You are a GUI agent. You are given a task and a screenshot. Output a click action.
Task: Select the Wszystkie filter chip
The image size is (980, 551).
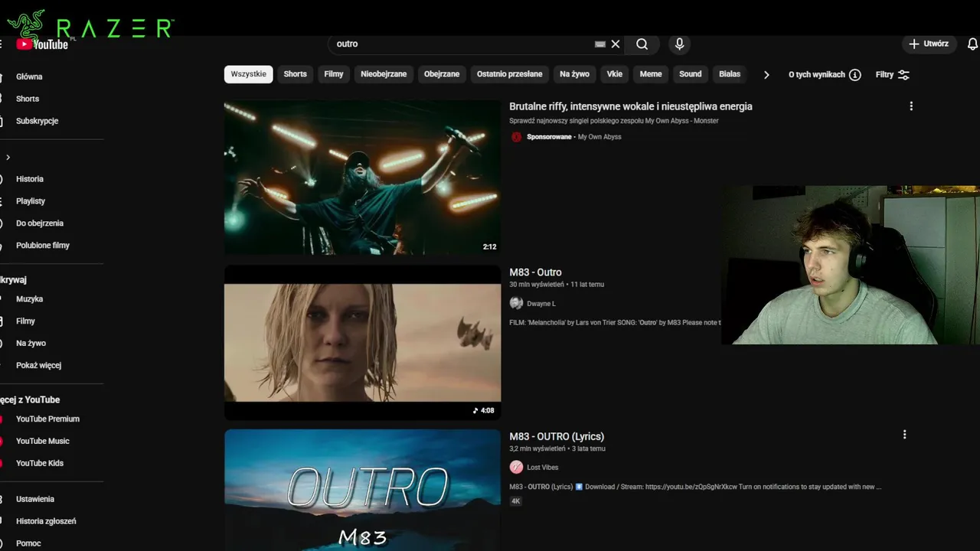click(x=249, y=74)
